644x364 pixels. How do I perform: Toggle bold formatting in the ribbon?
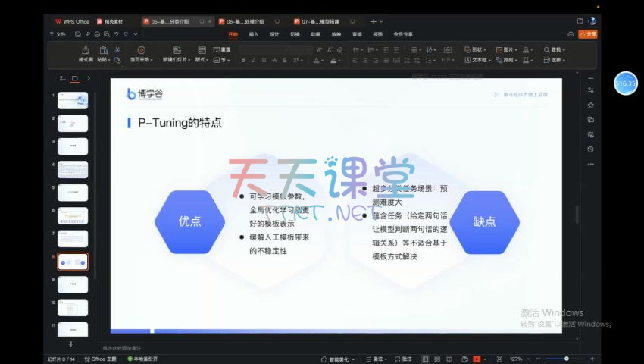pyautogui.click(x=243, y=60)
